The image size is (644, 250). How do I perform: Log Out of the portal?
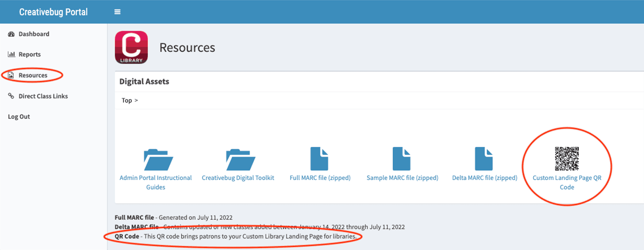click(x=19, y=116)
